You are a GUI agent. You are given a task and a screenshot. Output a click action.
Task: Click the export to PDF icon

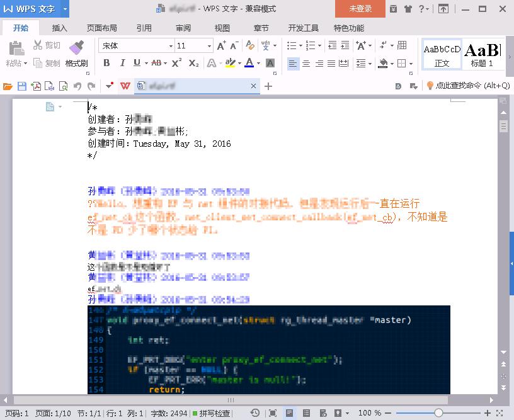click(x=36, y=86)
